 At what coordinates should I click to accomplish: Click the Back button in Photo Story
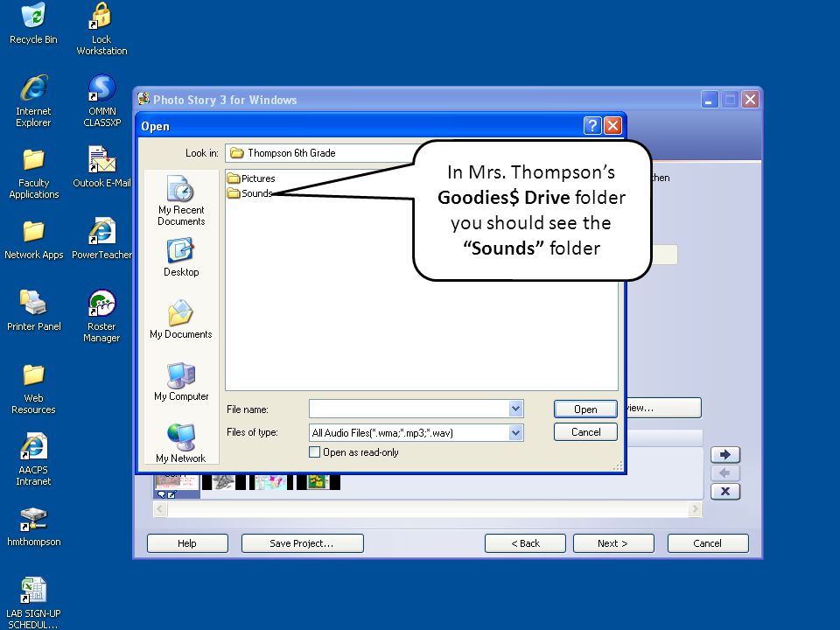(x=525, y=543)
